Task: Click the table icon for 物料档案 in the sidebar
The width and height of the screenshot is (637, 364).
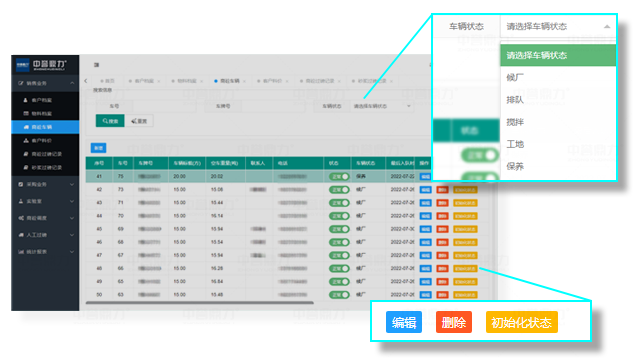Action: pyautogui.click(x=26, y=113)
